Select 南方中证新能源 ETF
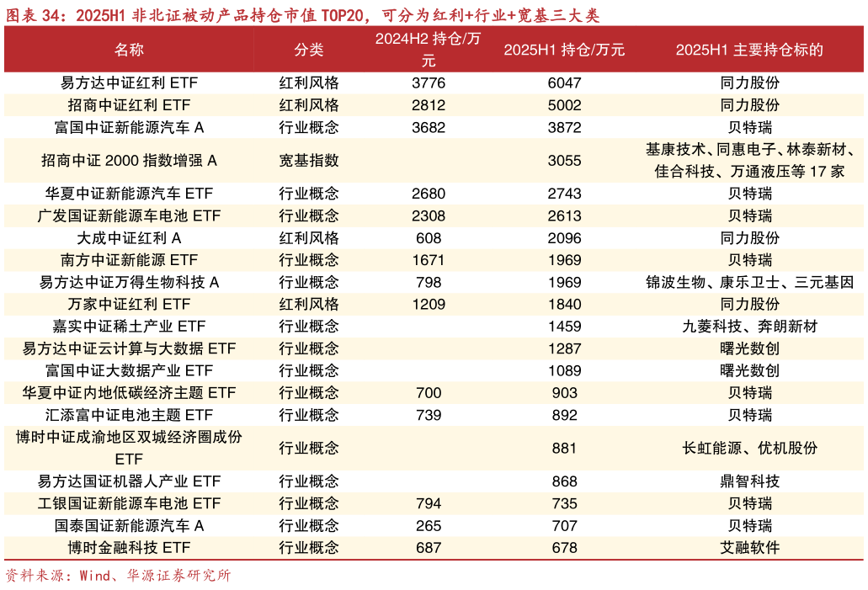The image size is (868, 590). [x=130, y=260]
